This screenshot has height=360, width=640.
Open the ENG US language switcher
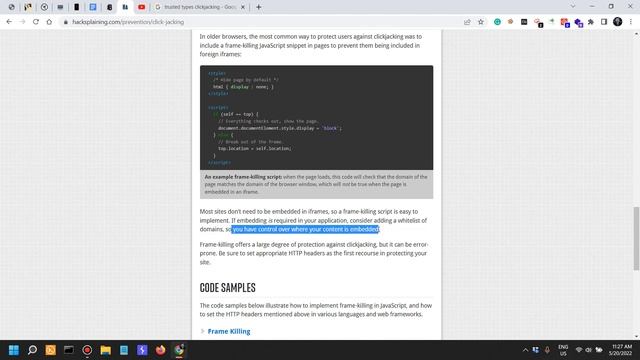point(563,350)
